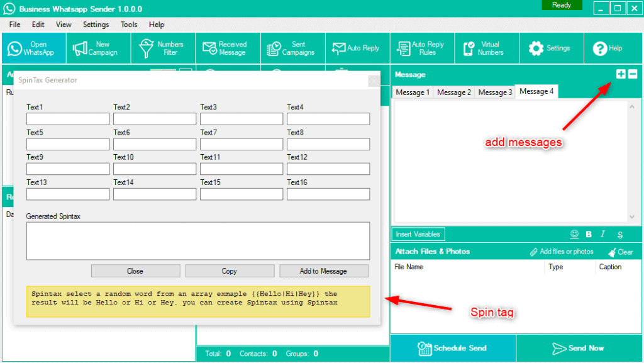Click the Type column header
Viewport: 644px width, 363px height.
click(570, 267)
